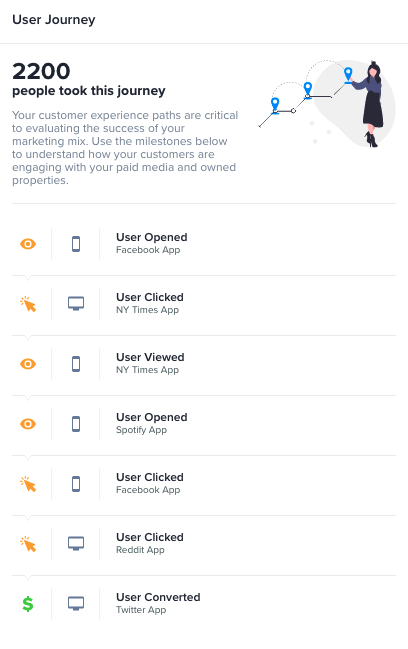Select the User Converted Twitter App milestone
The image size is (408, 649).
(204, 604)
